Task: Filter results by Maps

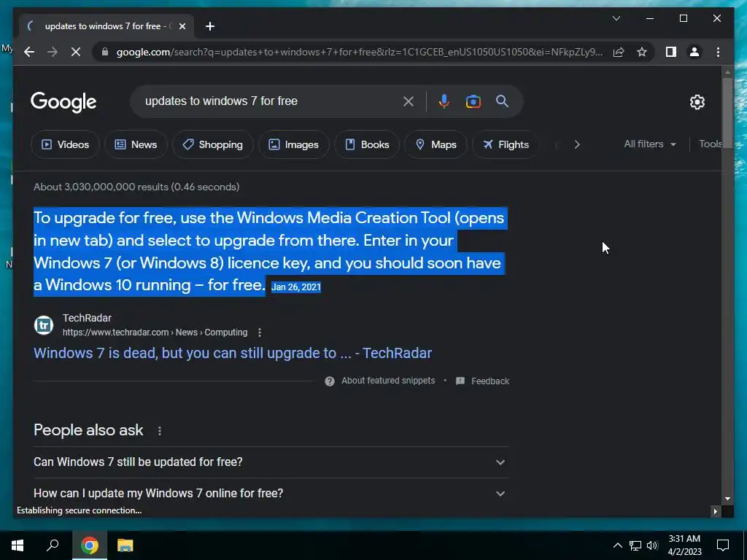Action: pyautogui.click(x=436, y=144)
